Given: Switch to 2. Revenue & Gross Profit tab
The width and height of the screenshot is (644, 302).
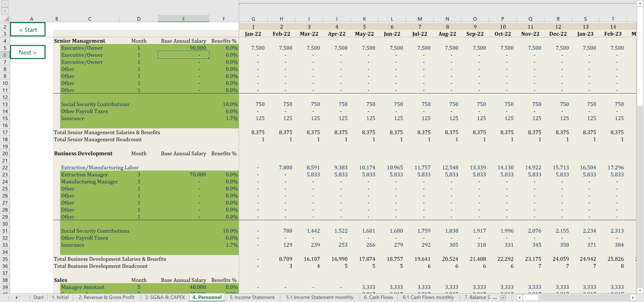Looking at the screenshot, I should (x=106, y=297).
